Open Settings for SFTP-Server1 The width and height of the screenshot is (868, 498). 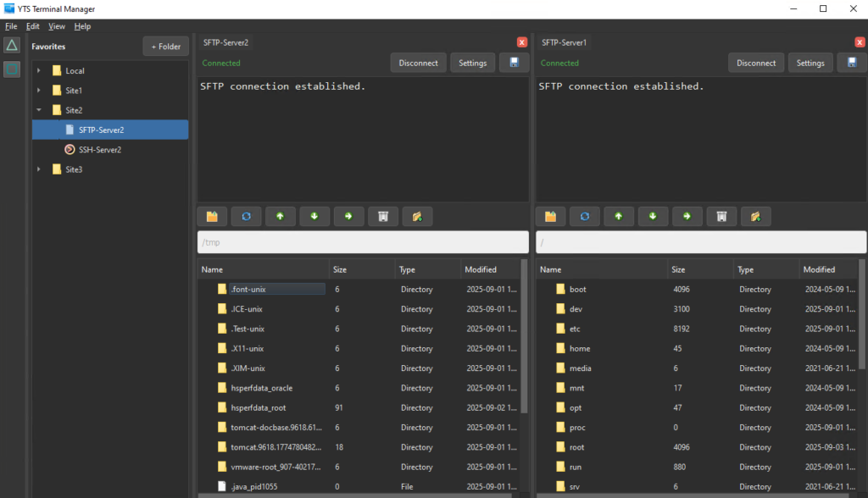coord(810,63)
